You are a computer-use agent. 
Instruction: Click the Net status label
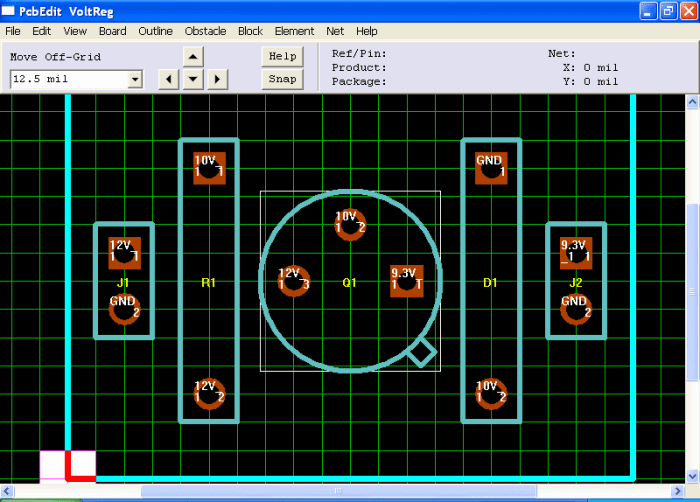click(562, 54)
